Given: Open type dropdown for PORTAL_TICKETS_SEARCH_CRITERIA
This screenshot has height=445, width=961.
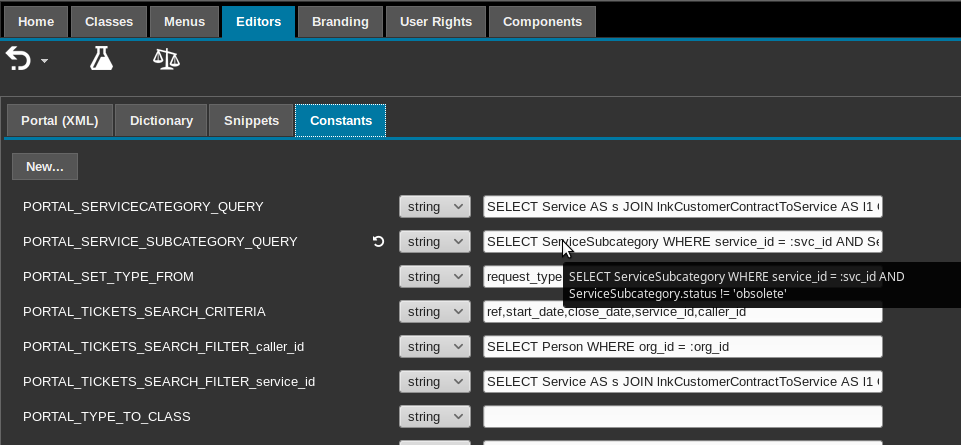Looking at the screenshot, I should coord(434,312).
